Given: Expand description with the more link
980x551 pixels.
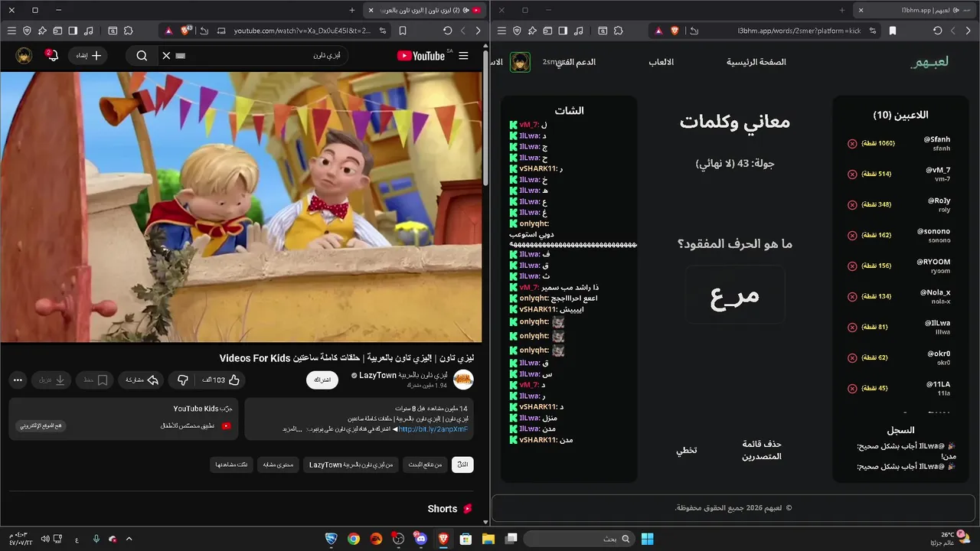Looking at the screenshot, I should pos(292,429).
